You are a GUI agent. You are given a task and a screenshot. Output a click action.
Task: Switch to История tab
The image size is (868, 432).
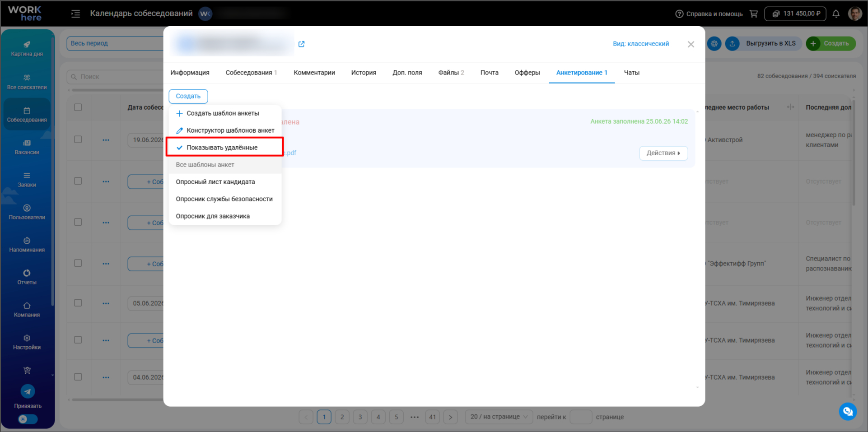pyautogui.click(x=364, y=73)
